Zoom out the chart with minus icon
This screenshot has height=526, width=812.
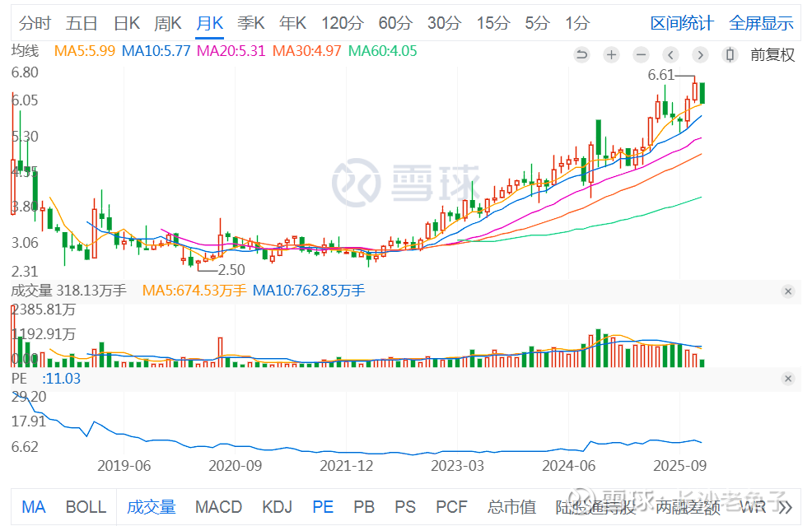point(641,55)
